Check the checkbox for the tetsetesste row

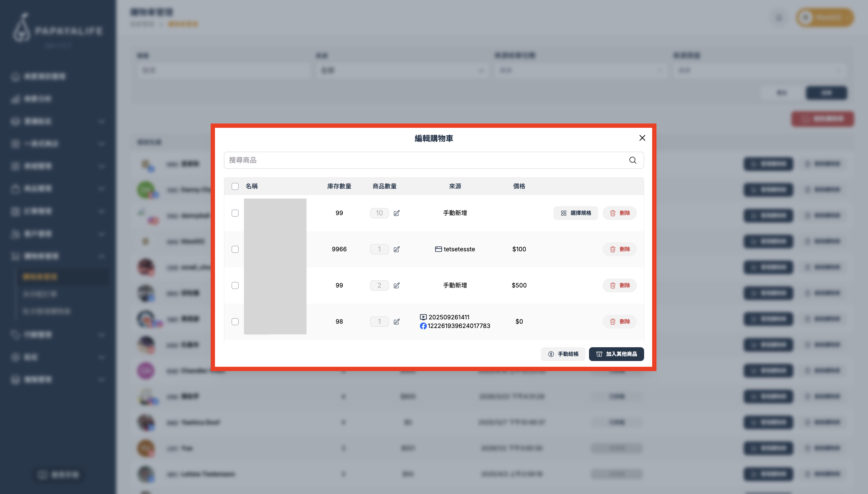coord(235,249)
